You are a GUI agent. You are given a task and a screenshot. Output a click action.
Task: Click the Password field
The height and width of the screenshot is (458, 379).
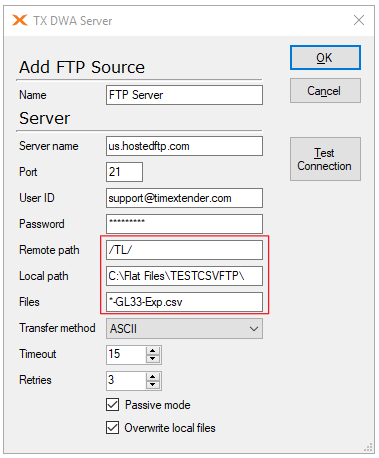coord(184,224)
